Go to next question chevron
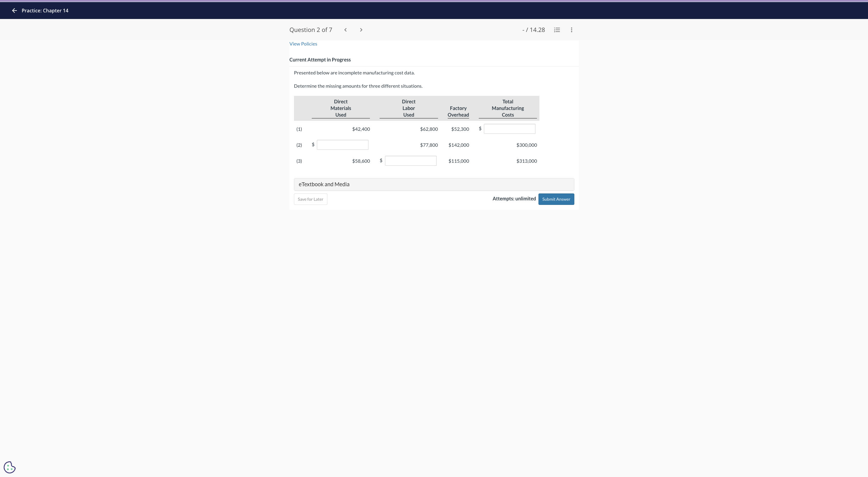Image resolution: width=868 pixels, height=477 pixels. click(x=361, y=30)
